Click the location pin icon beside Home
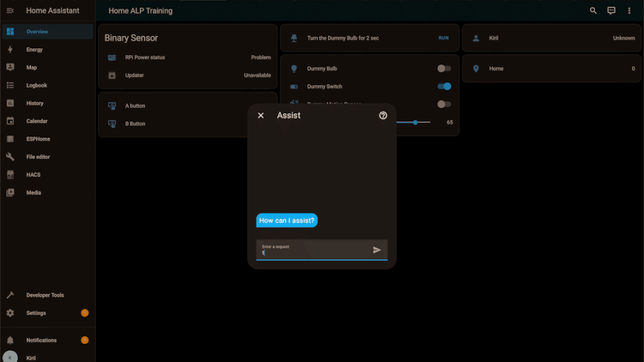 [476, 69]
